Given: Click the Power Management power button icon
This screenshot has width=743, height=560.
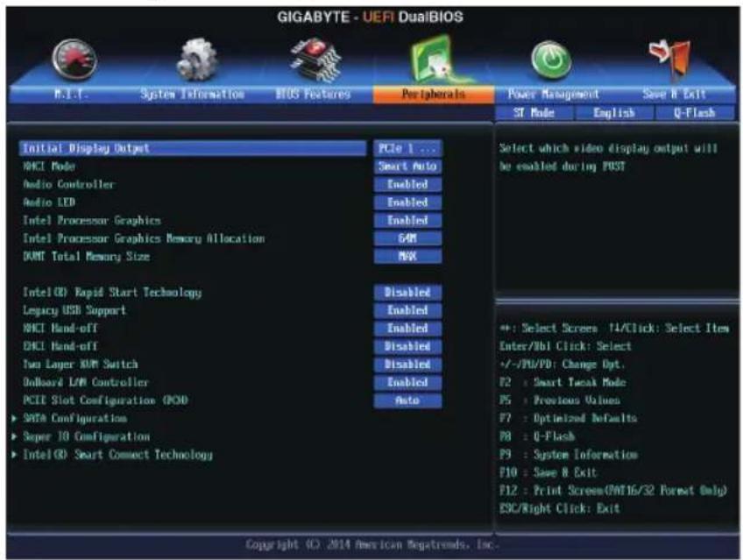Looking at the screenshot, I should pos(551,60).
